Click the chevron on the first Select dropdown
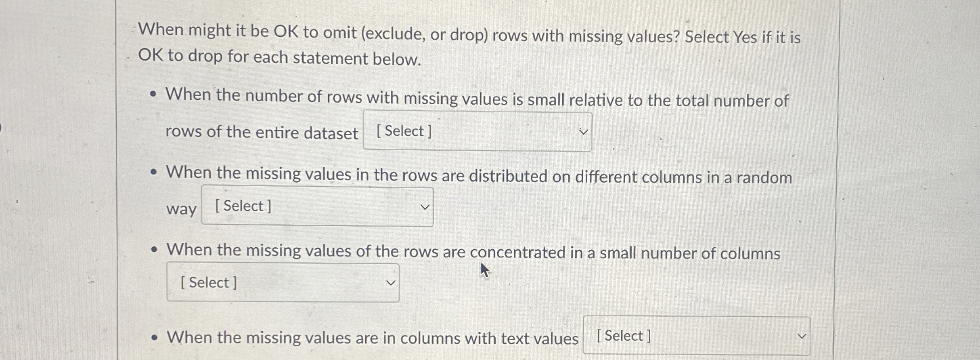 (x=582, y=131)
